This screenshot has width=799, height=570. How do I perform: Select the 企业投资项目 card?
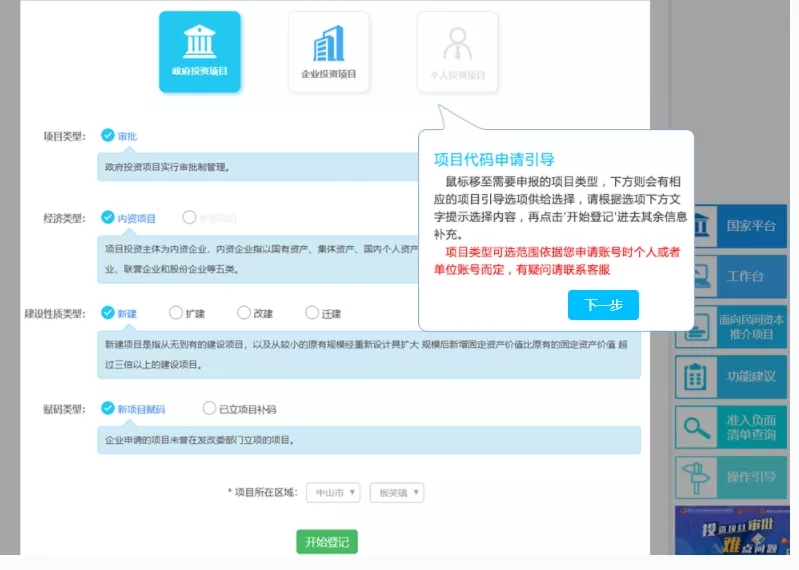pos(328,52)
